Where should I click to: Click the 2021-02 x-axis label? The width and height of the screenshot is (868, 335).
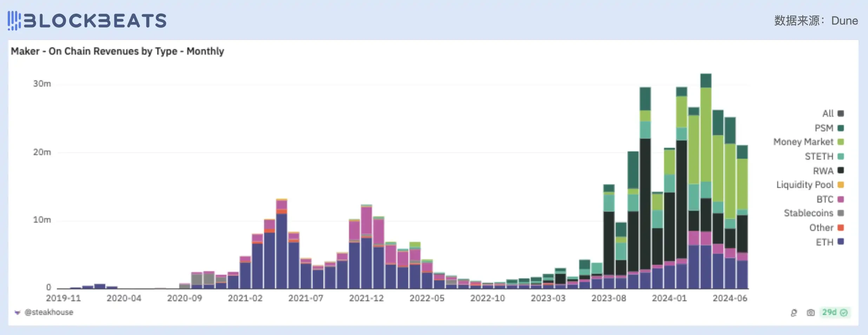(x=245, y=298)
